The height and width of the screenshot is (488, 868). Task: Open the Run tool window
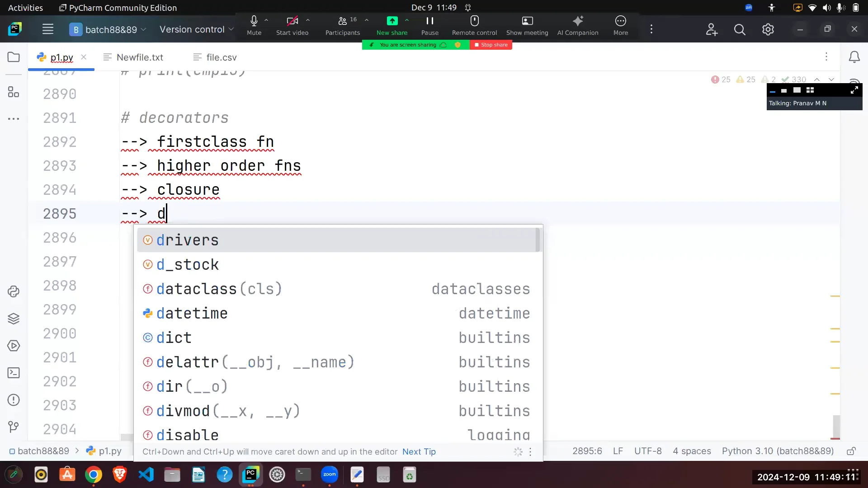[13, 346]
